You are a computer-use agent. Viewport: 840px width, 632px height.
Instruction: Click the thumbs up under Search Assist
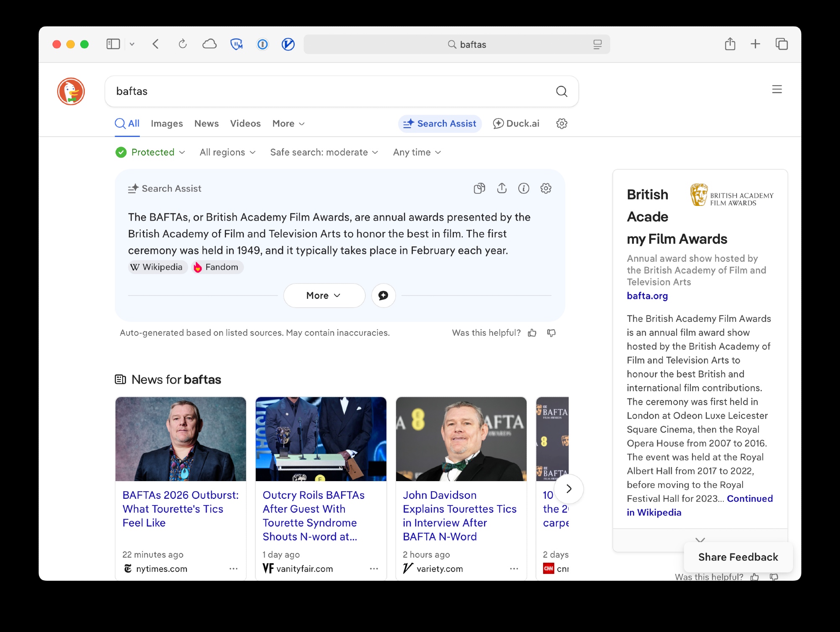532,333
